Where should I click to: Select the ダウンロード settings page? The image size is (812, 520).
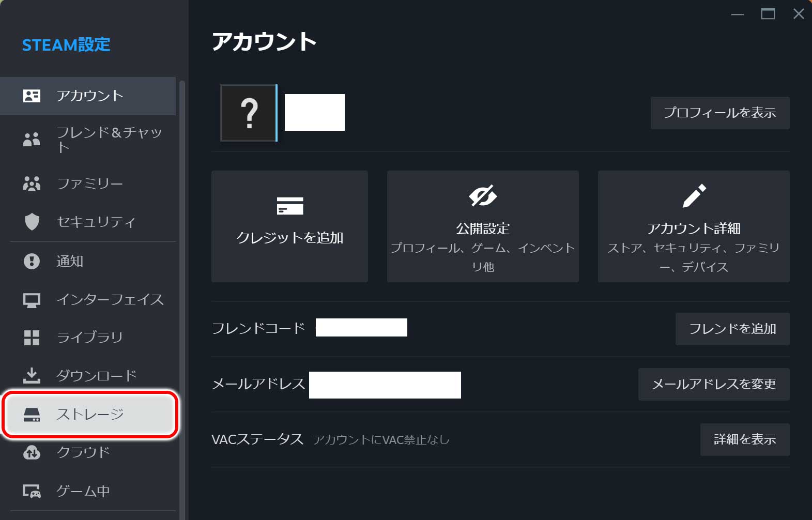point(88,376)
